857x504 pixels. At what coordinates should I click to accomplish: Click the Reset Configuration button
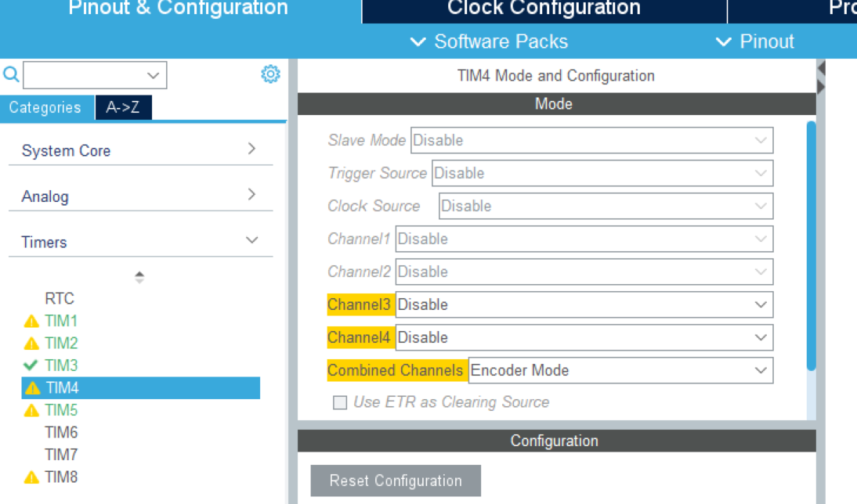[396, 481]
